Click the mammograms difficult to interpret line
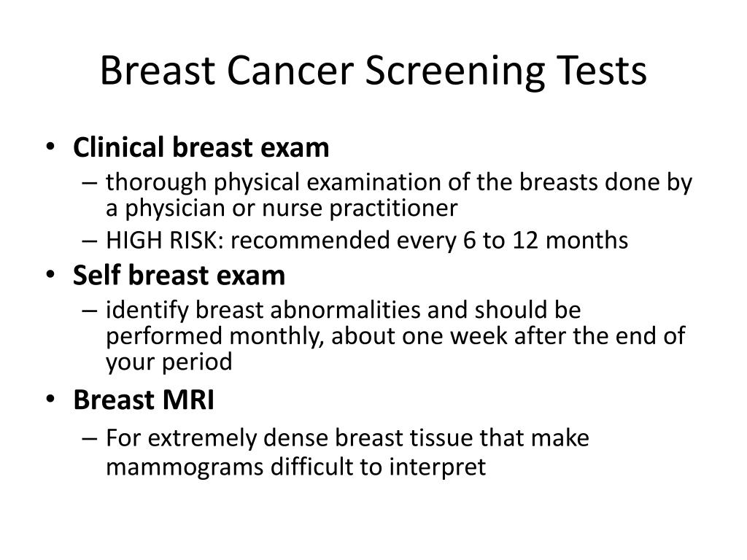The height and width of the screenshot is (560, 747). tap(296, 467)
